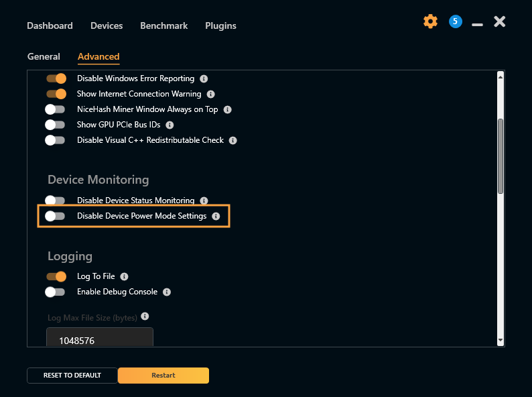Viewport: 532px width, 397px height.
Task: Click info icon next to Disable Device Status Monitoring
Action: [x=204, y=201]
